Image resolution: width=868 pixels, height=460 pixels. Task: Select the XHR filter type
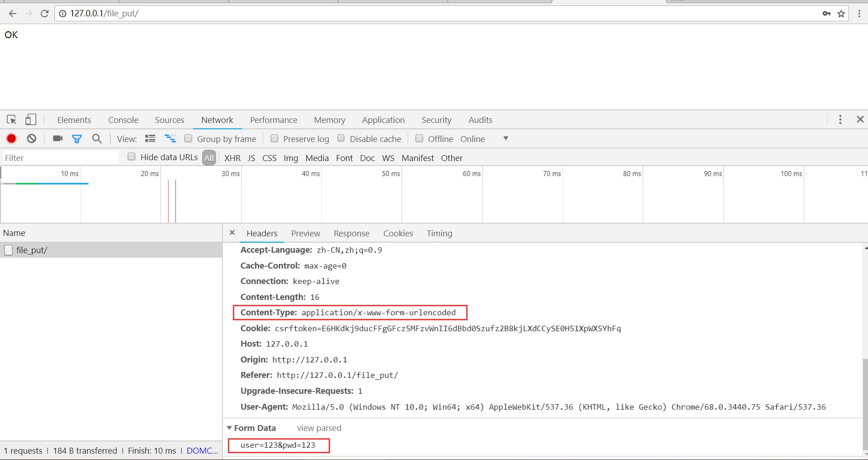232,158
